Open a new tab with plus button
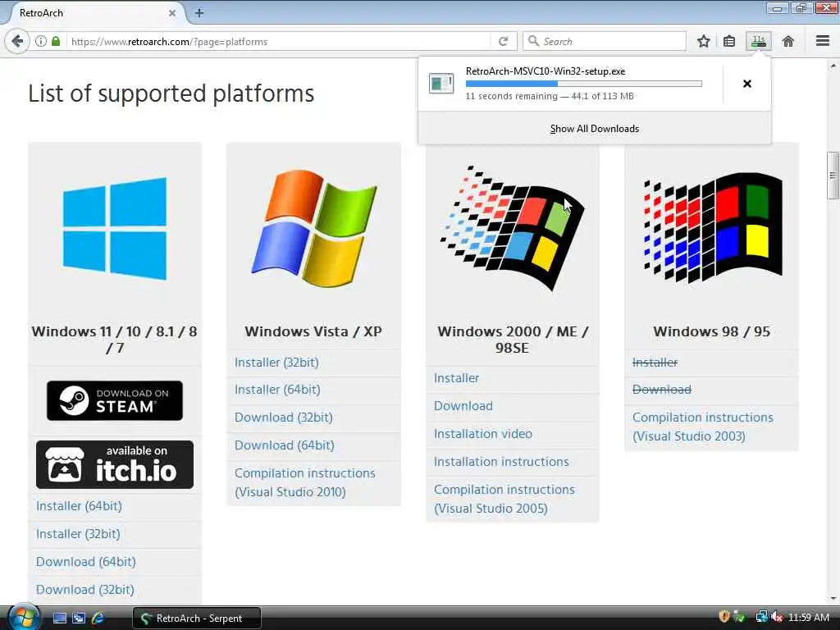Viewport: 840px width, 630px height. 199,13
